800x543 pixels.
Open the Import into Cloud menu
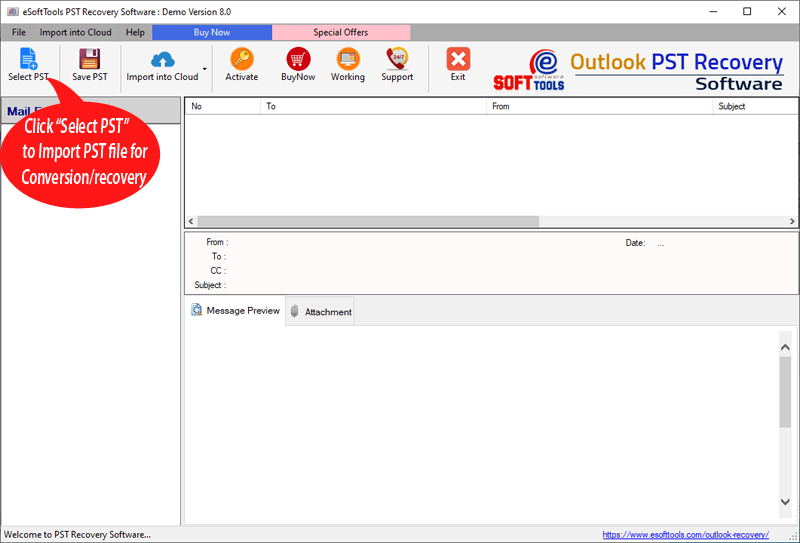coord(76,32)
